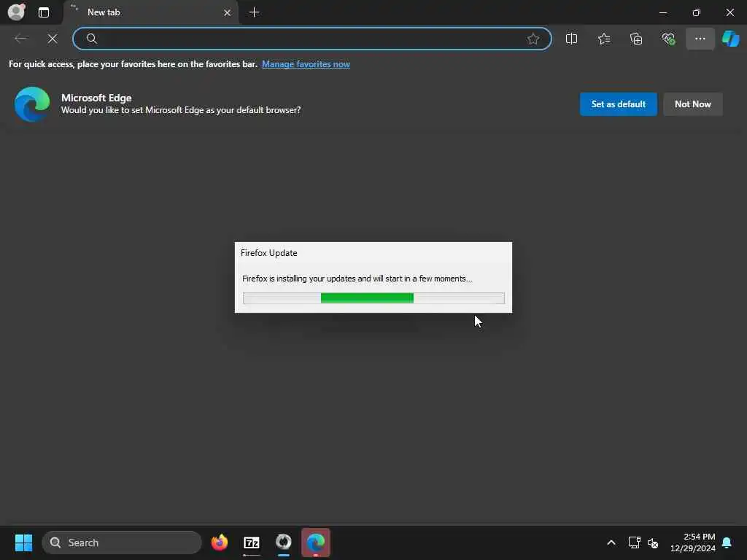The height and width of the screenshot is (560, 747).
Task: Open Collections icon
Action: [x=636, y=39]
